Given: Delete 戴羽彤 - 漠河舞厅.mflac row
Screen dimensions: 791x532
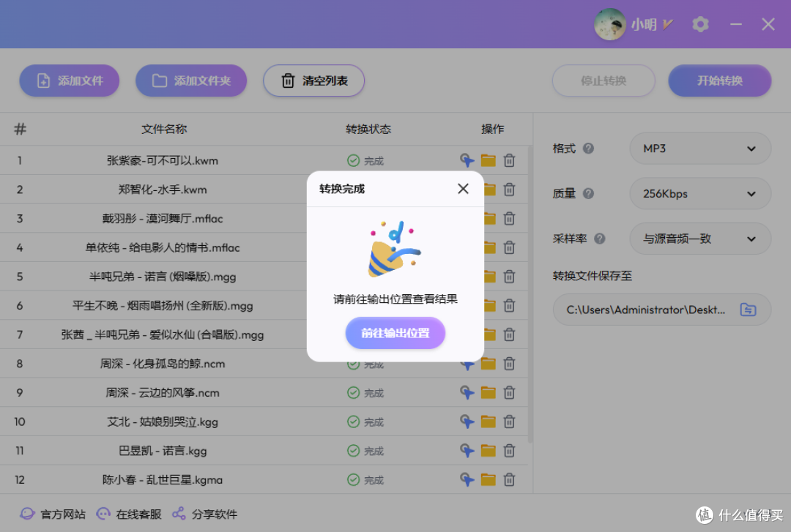Looking at the screenshot, I should 509,218.
